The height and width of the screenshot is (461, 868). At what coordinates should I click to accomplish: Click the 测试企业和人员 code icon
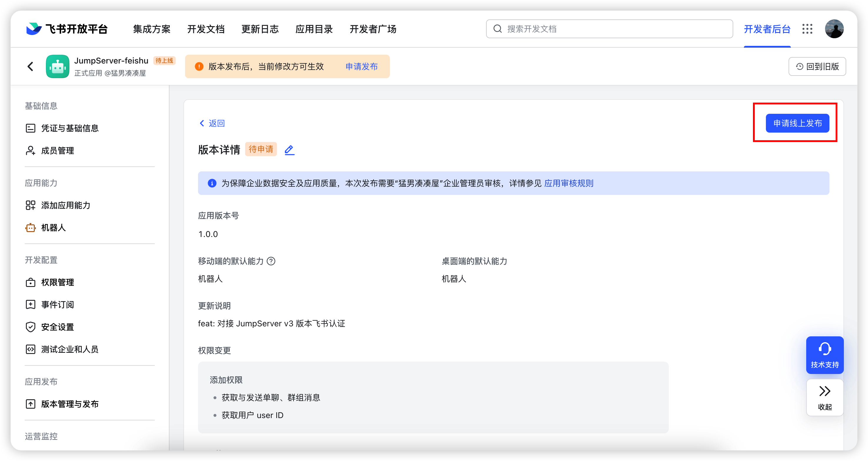click(30, 349)
